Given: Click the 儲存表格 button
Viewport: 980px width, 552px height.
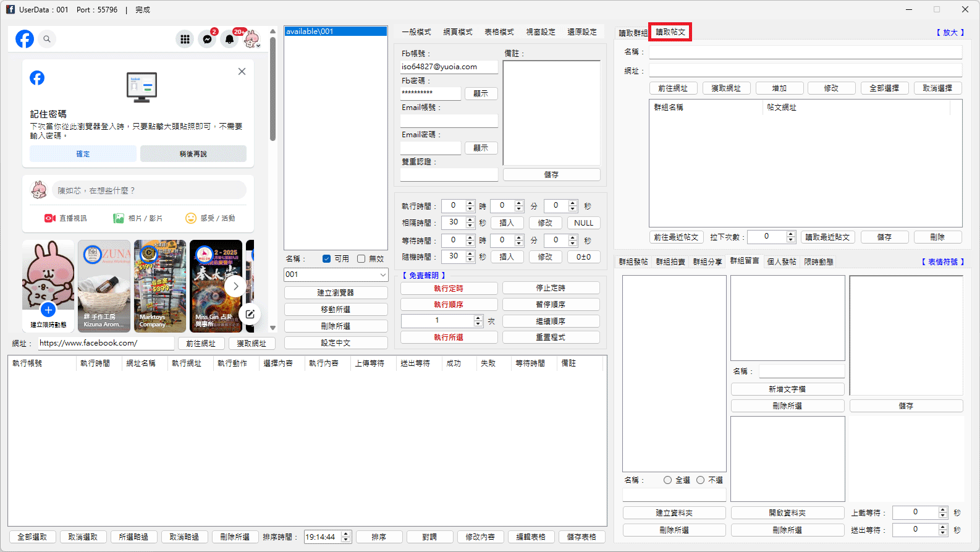Looking at the screenshot, I should [581, 537].
